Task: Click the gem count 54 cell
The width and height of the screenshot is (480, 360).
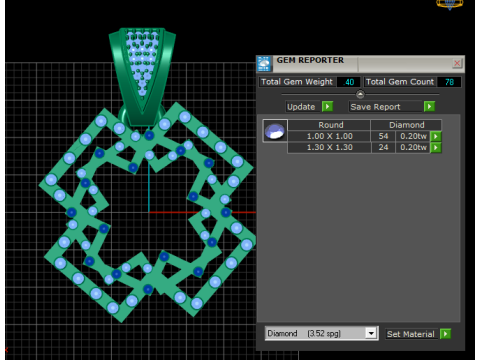Action: click(383, 136)
